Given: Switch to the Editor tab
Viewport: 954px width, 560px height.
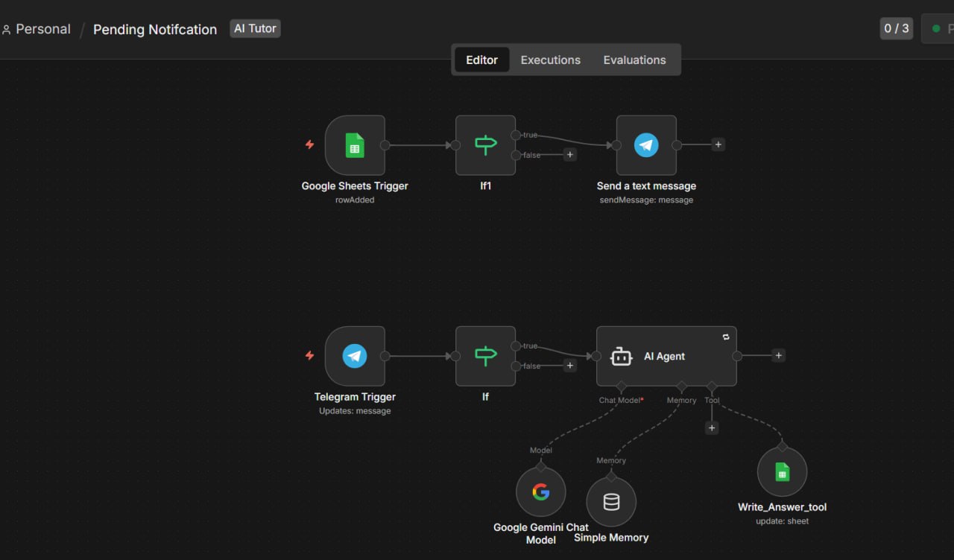Looking at the screenshot, I should [x=481, y=60].
